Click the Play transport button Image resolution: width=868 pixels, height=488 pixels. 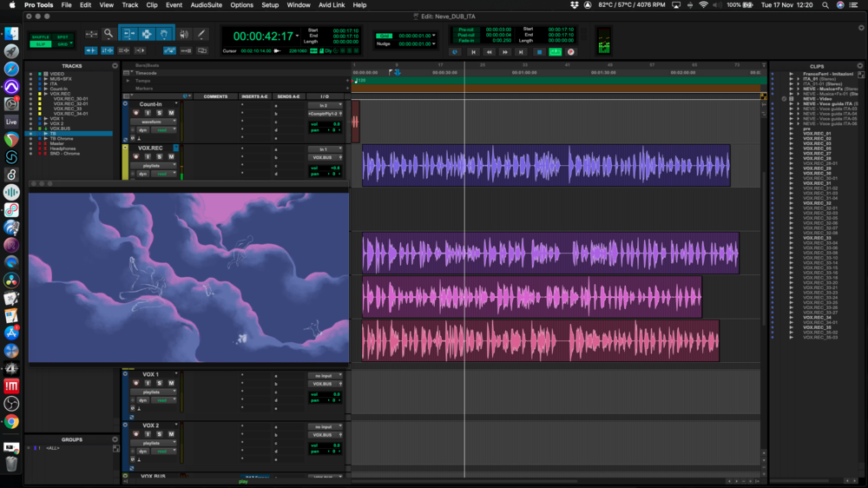[556, 52]
